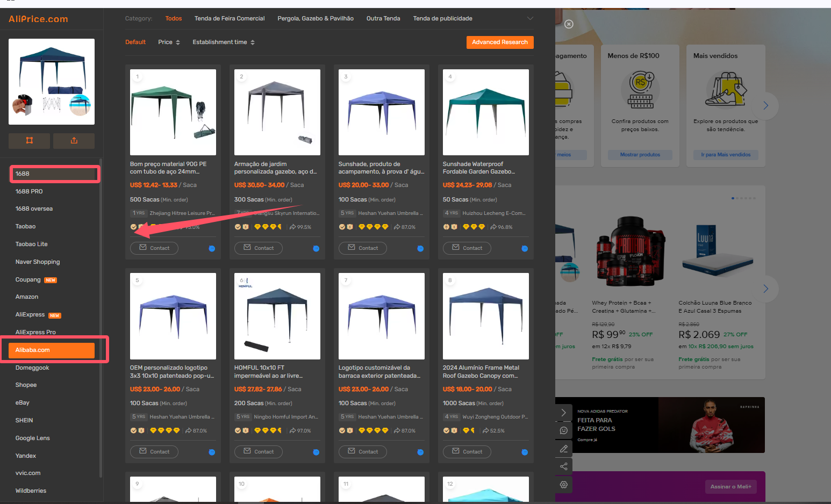Open the searched blue gazebo thumbnail

click(52, 82)
